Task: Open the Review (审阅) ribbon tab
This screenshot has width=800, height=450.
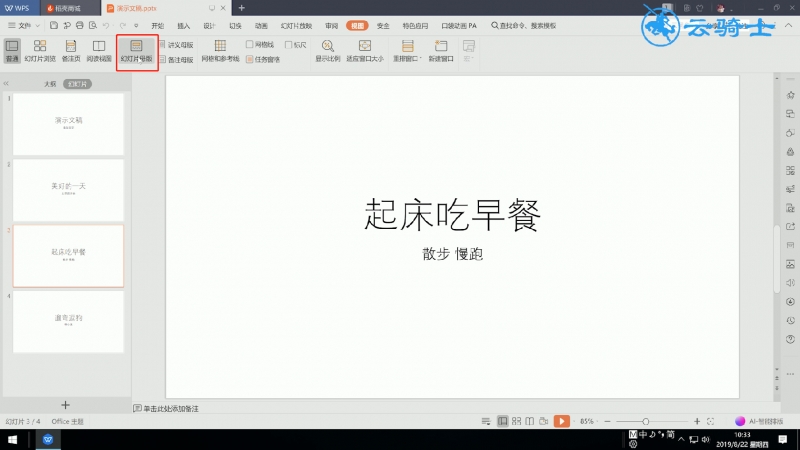Action: pyautogui.click(x=332, y=26)
